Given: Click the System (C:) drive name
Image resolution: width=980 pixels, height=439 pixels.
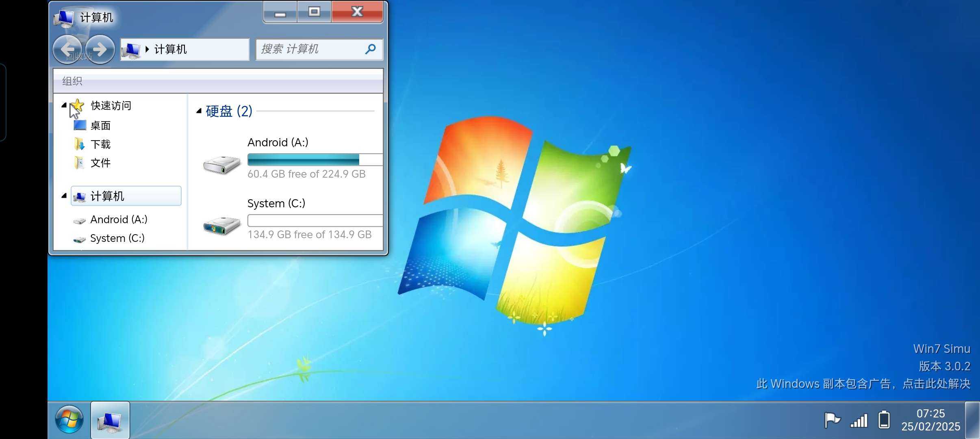Looking at the screenshot, I should coord(276,203).
